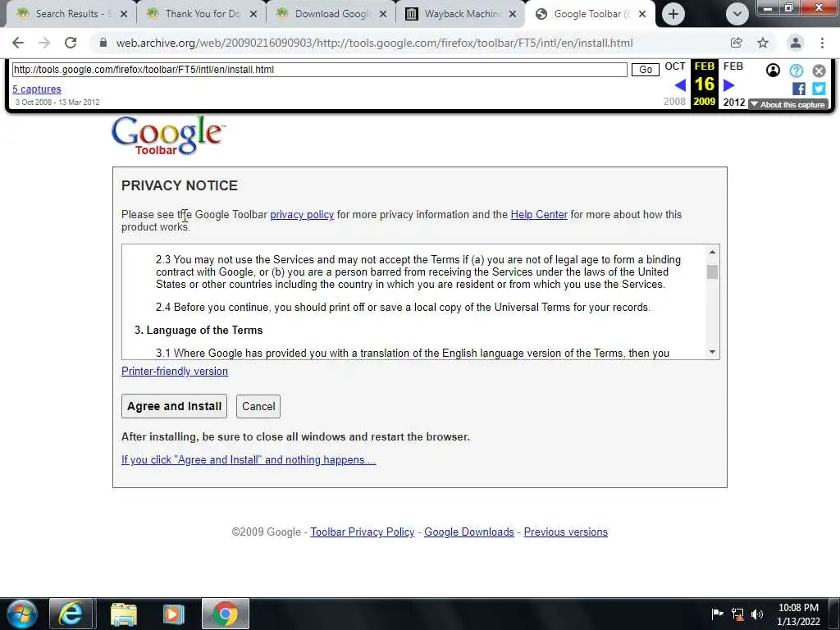Click the Wayback Go button
The height and width of the screenshot is (630, 840).
click(646, 70)
